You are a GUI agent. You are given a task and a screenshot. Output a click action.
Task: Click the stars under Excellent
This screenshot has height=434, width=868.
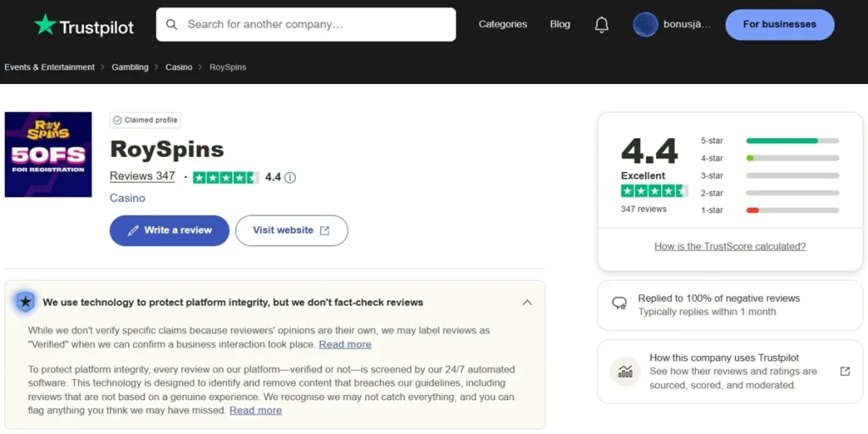point(654,191)
